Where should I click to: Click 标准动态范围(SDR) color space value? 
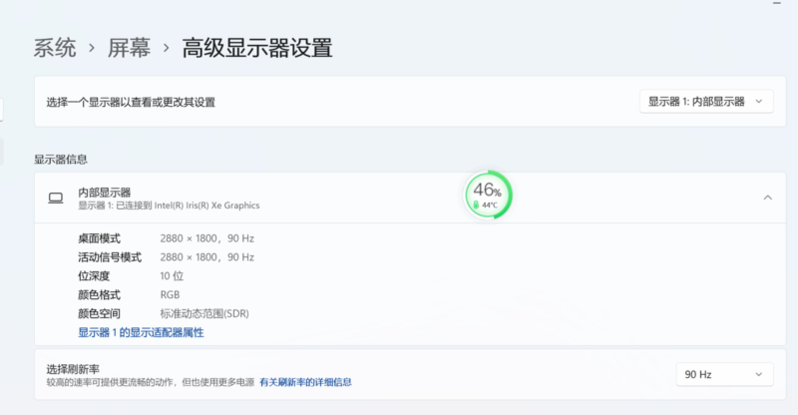pyautogui.click(x=204, y=313)
